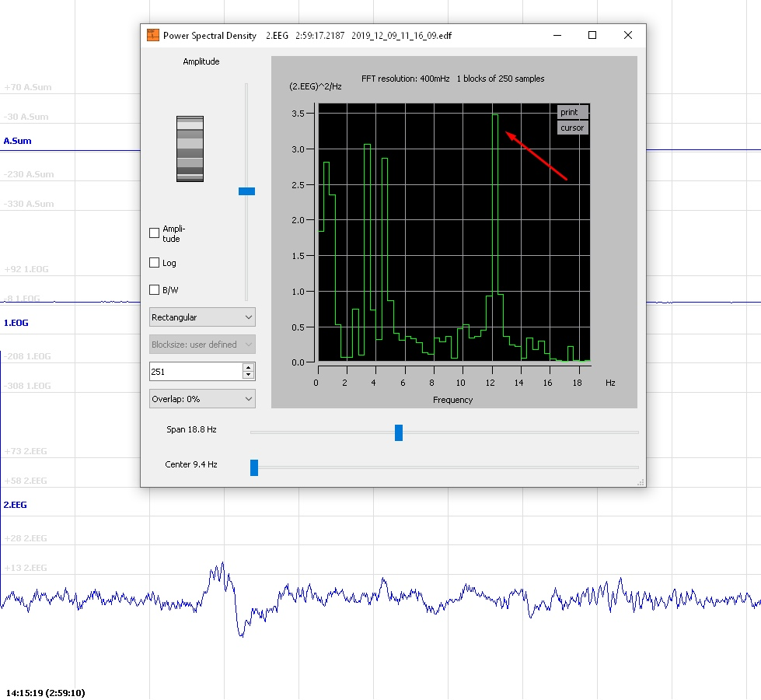The height and width of the screenshot is (700, 761).
Task: Click the blocksize input field showing 251
Action: [195, 372]
